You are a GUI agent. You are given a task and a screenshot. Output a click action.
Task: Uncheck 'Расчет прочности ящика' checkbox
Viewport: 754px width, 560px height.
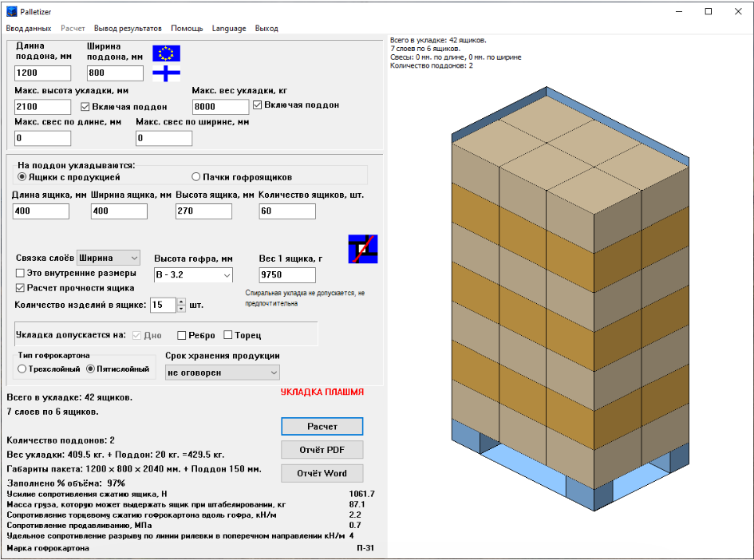(x=20, y=288)
